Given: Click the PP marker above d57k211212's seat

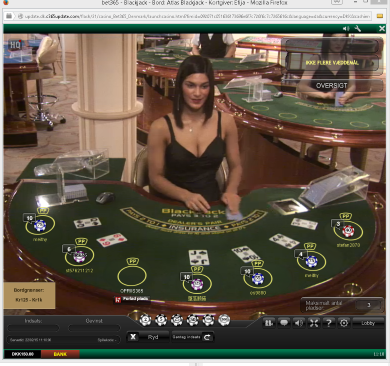Looking at the screenshot, I should [x=81, y=241].
